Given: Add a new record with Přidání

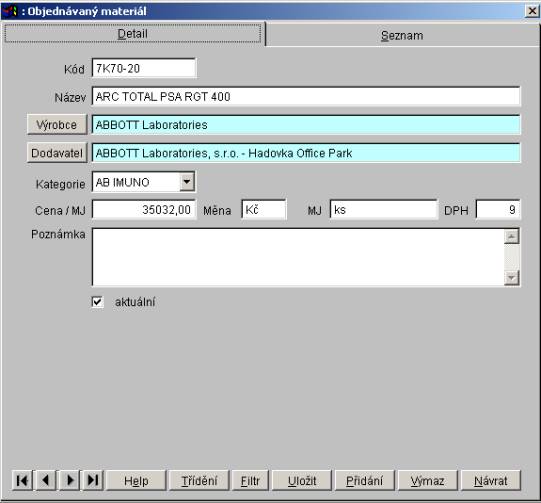Looking at the screenshot, I should point(365,480).
